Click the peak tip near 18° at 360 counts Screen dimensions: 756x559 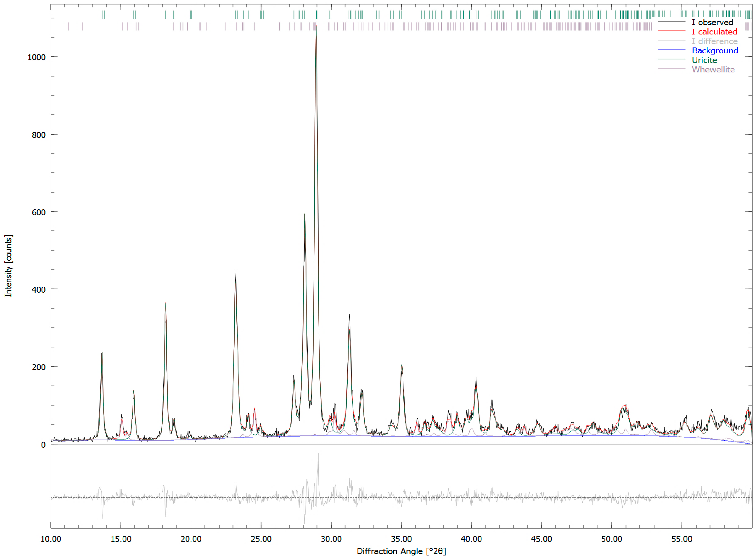click(x=166, y=304)
